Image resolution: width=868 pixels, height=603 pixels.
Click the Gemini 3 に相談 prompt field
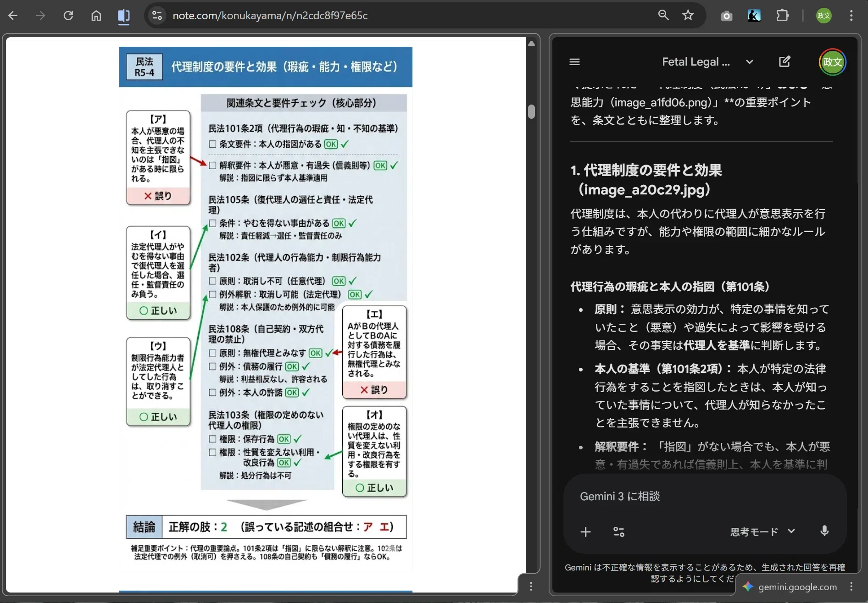(704, 497)
